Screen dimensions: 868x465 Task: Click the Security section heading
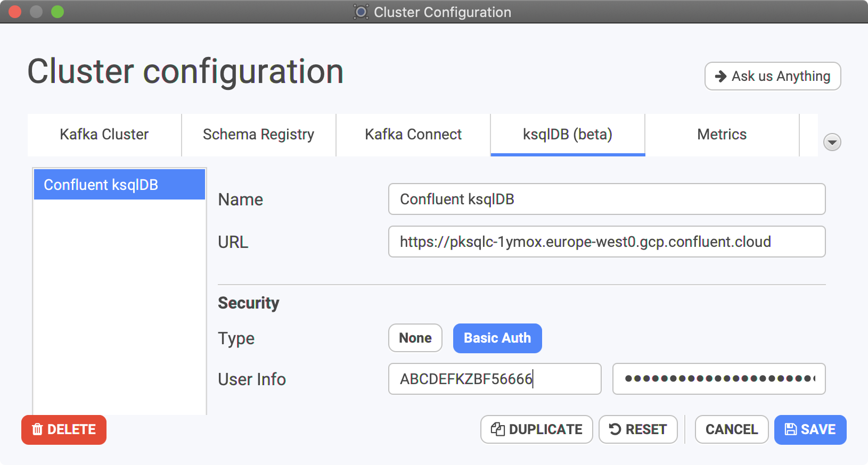(249, 303)
